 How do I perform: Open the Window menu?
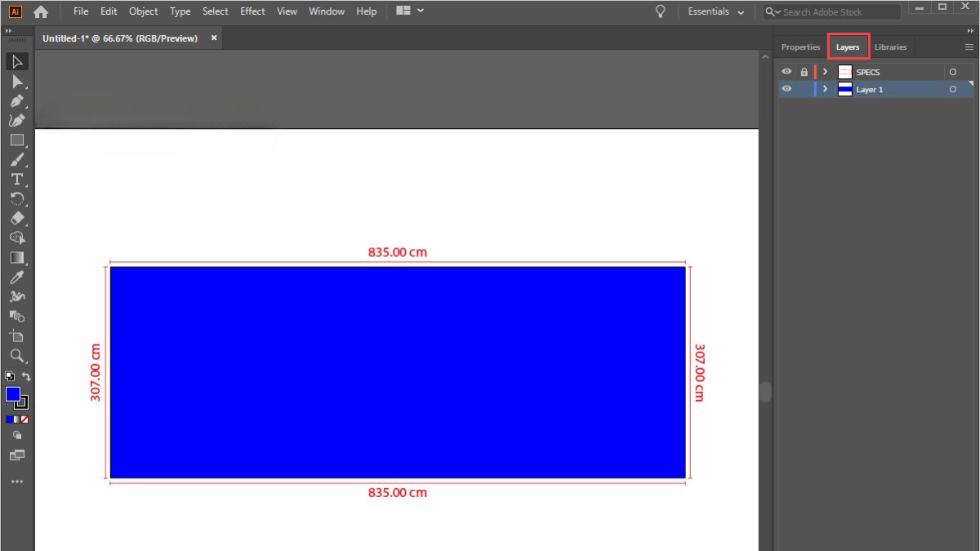(327, 11)
